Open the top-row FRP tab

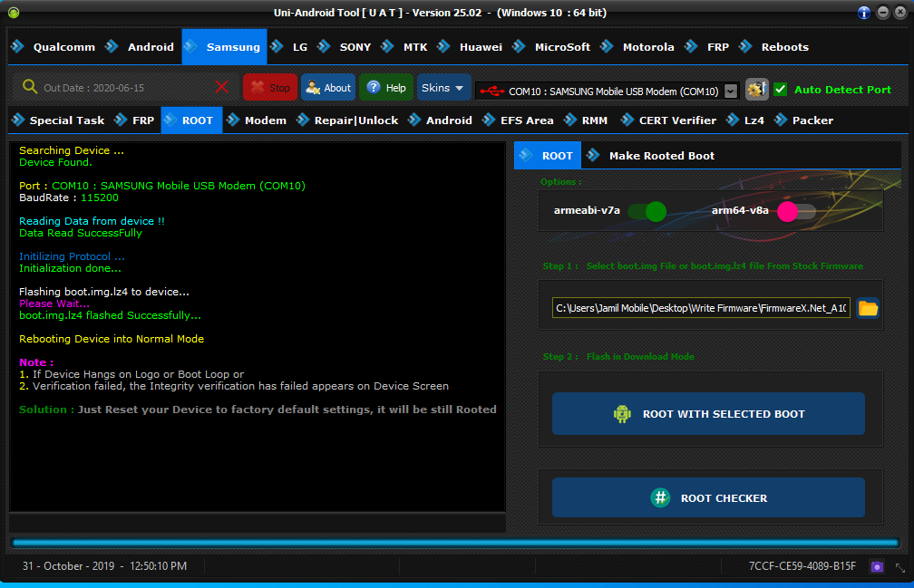pyautogui.click(x=707, y=47)
